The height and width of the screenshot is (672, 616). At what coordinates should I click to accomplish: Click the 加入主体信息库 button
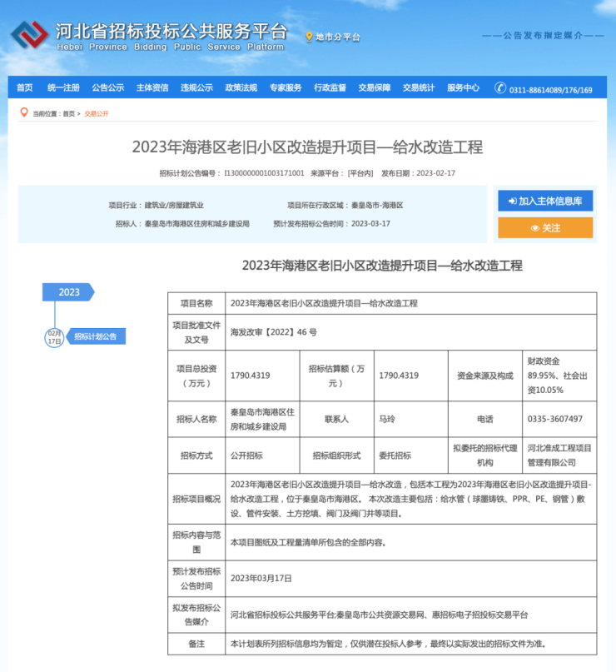click(x=545, y=201)
